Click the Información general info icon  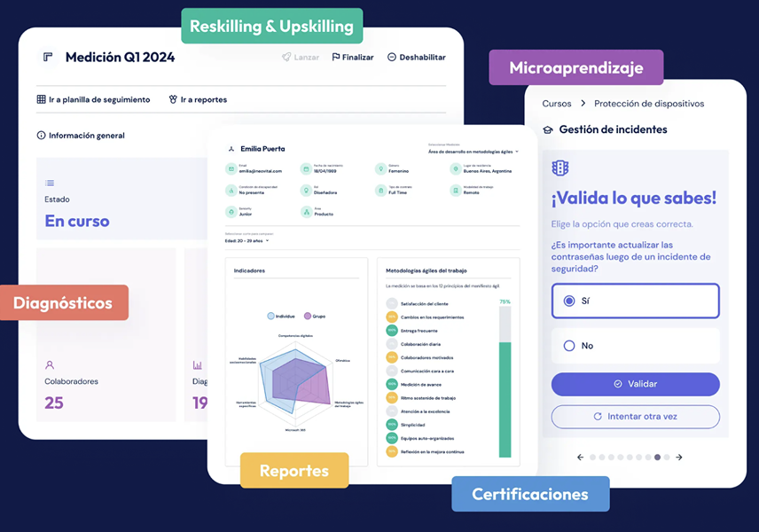tap(41, 136)
